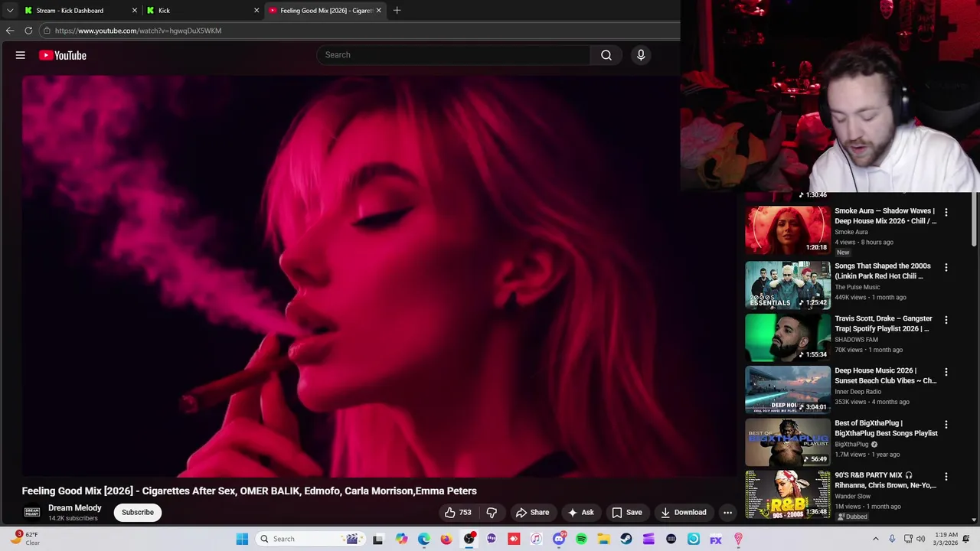Open Travis Scott, Drake Gangster Trap thumbnail

pos(788,337)
